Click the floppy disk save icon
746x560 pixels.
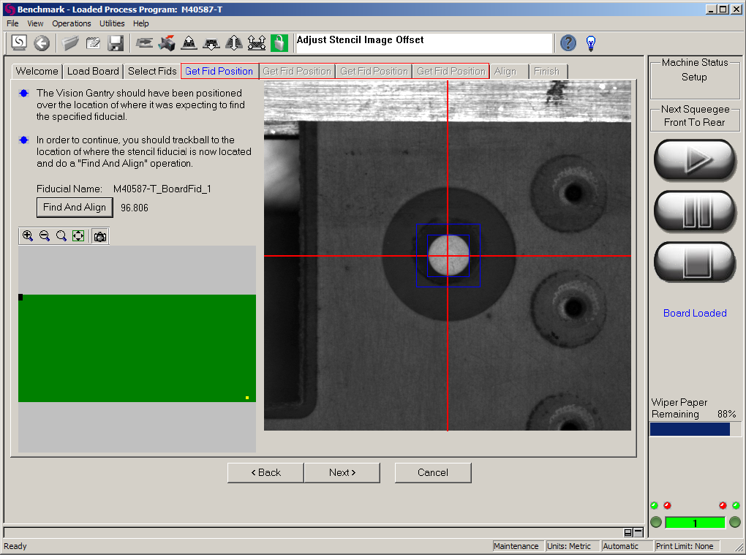116,43
